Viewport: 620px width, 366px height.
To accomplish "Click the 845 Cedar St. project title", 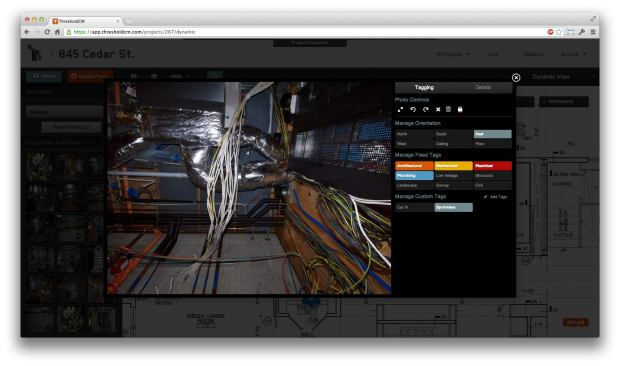I will [96, 54].
